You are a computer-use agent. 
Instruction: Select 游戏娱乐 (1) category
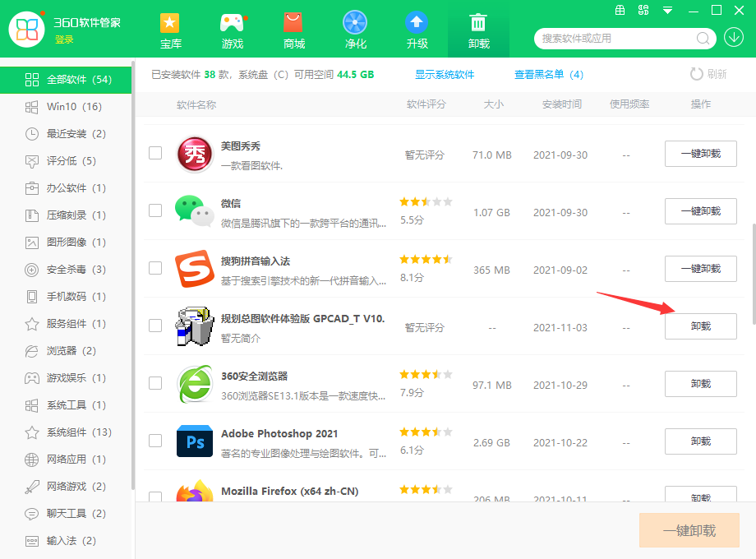click(x=66, y=377)
